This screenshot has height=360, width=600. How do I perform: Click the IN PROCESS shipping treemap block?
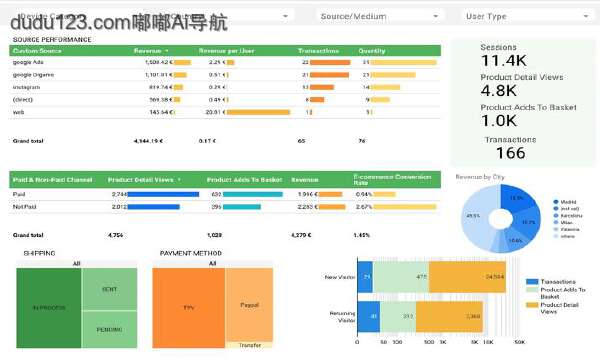coord(49,308)
